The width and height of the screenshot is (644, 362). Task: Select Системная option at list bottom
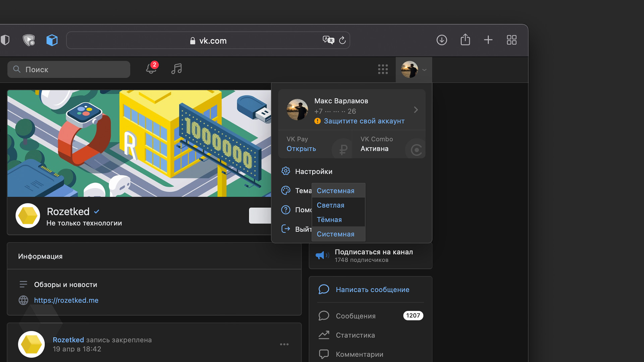(338, 234)
